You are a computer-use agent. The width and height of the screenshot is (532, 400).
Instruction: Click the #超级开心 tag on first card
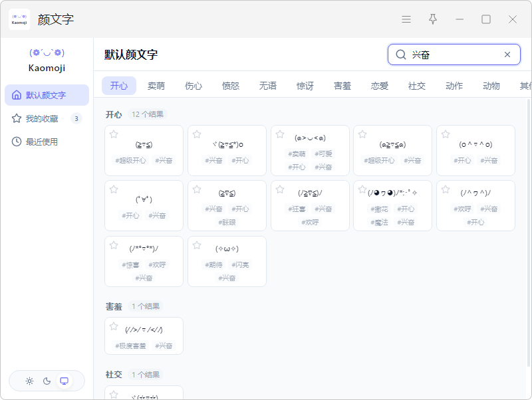tap(130, 160)
